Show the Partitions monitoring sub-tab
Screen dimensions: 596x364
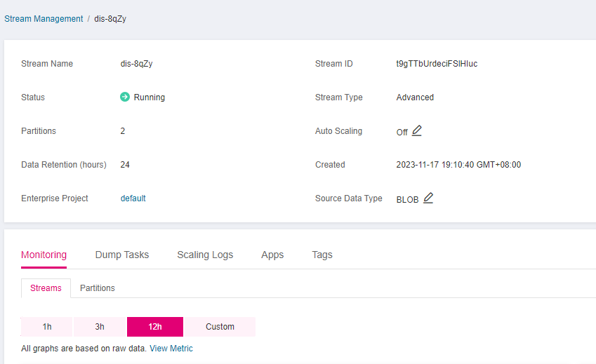pos(98,288)
